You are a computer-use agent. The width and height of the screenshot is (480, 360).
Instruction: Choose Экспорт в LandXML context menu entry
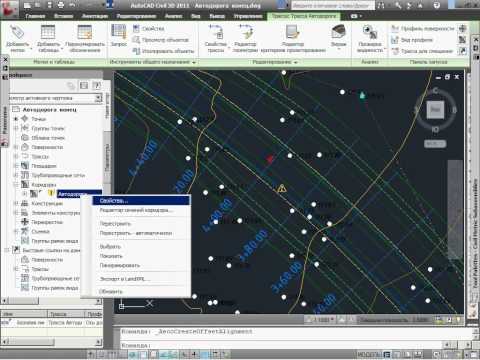point(125,279)
